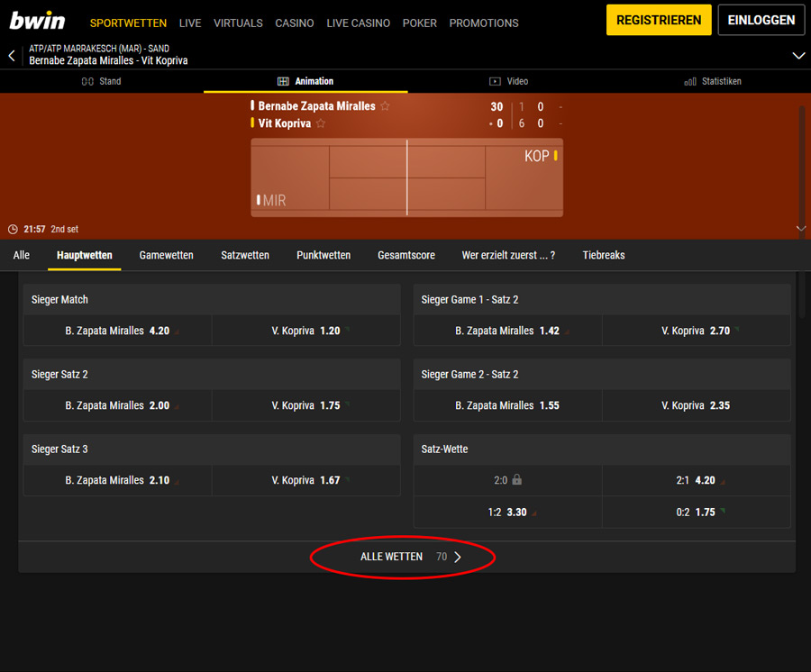
Task: Select Satz-Wette 0:2 at 1.75
Action: point(697,512)
